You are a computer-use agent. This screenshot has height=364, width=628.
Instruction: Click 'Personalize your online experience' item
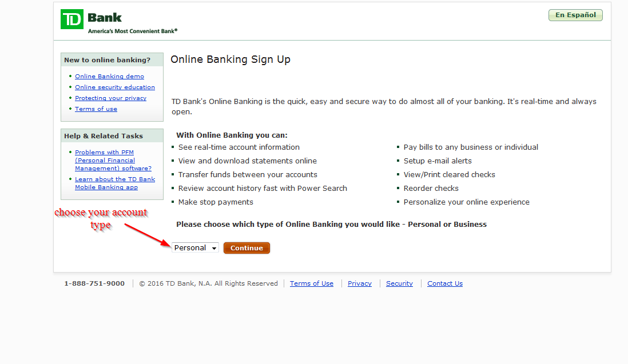[x=467, y=202]
